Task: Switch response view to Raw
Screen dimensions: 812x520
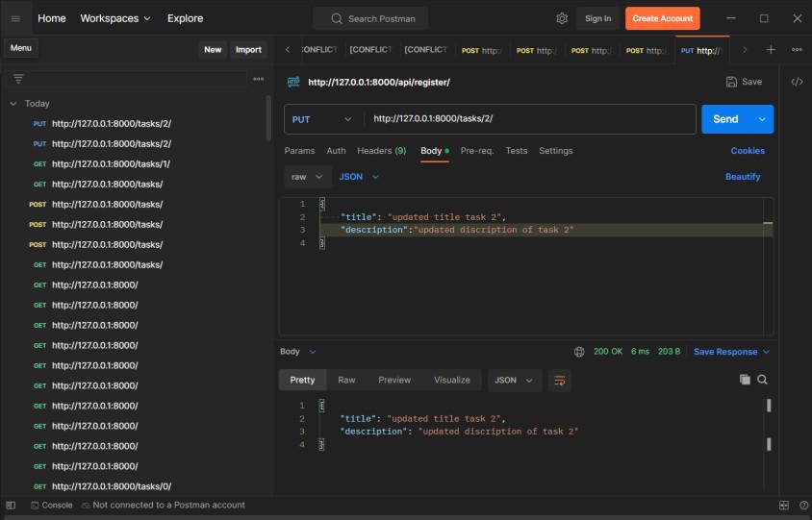Action: click(346, 380)
